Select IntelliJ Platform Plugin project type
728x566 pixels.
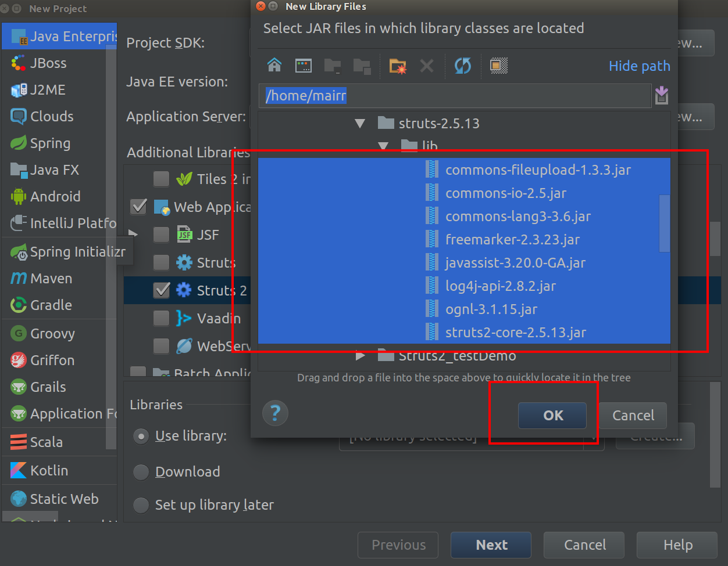[x=59, y=223]
